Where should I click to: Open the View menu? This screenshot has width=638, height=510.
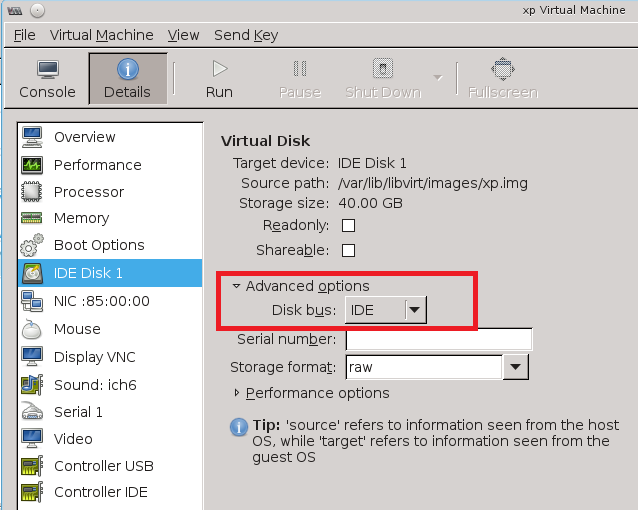pyautogui.click(x=183, y=35)
